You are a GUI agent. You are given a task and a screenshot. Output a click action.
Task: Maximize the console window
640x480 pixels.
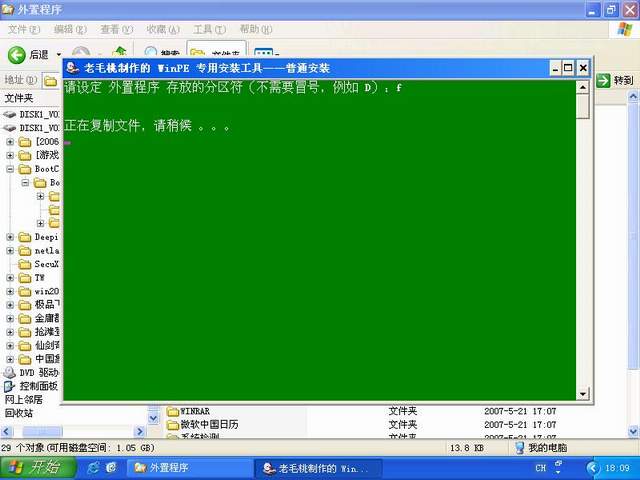pyautogui.click(x=568, y=68)
